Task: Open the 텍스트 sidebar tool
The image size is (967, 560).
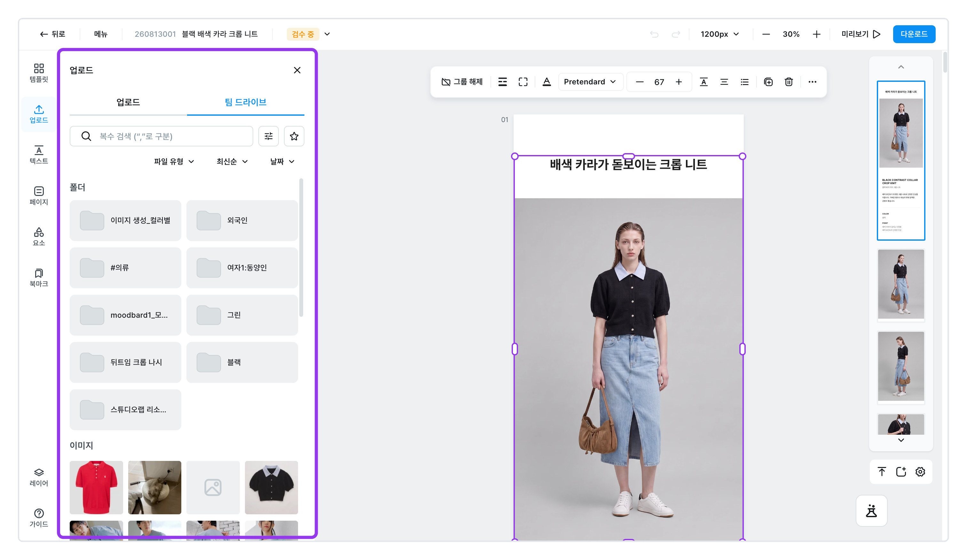Action: click(x=39, y=155)
